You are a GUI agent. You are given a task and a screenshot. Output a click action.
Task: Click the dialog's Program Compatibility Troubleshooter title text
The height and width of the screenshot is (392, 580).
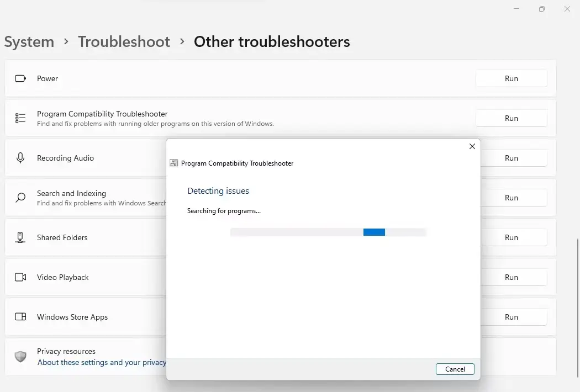tap(237, 163)
